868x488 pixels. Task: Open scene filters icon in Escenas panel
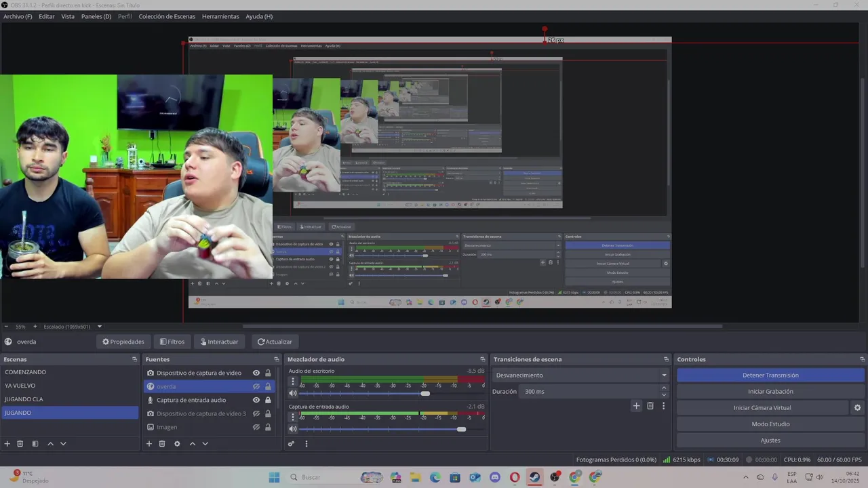[x=35, y=444]
